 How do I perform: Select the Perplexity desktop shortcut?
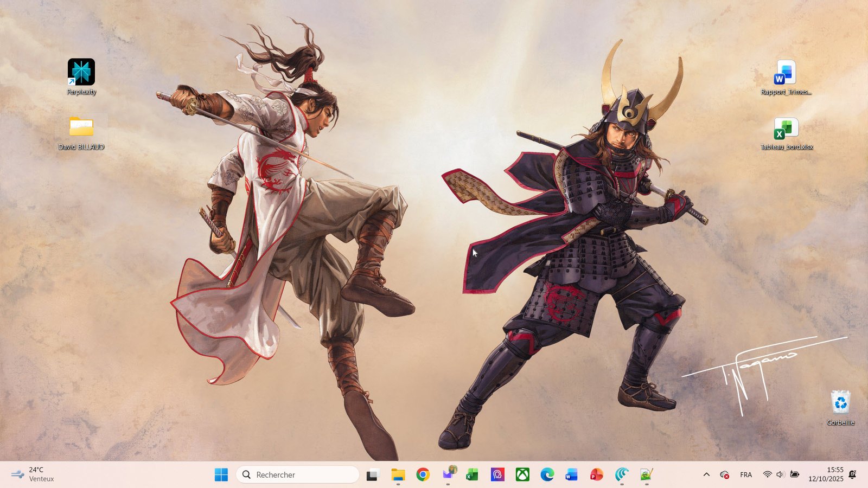[81, 73]
